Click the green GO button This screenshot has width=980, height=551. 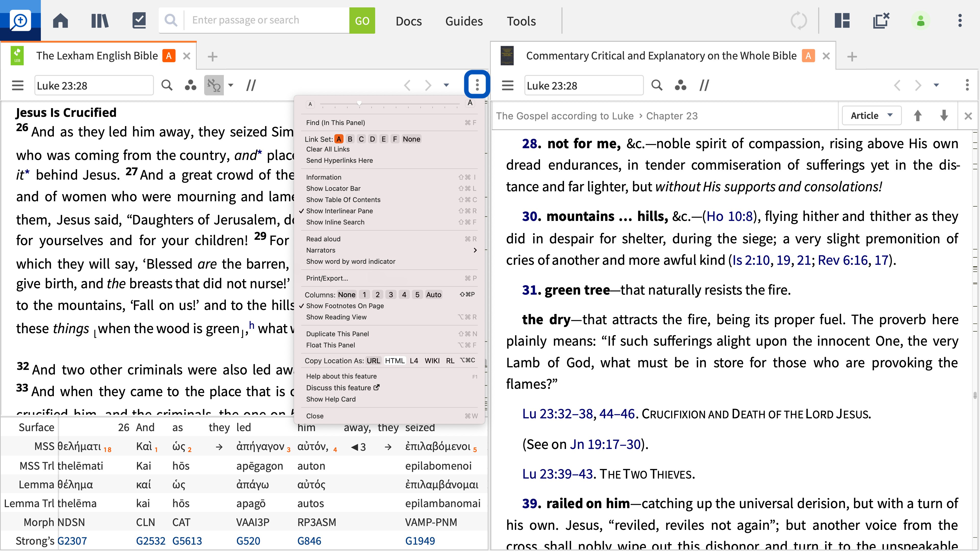tap(362, 20)
